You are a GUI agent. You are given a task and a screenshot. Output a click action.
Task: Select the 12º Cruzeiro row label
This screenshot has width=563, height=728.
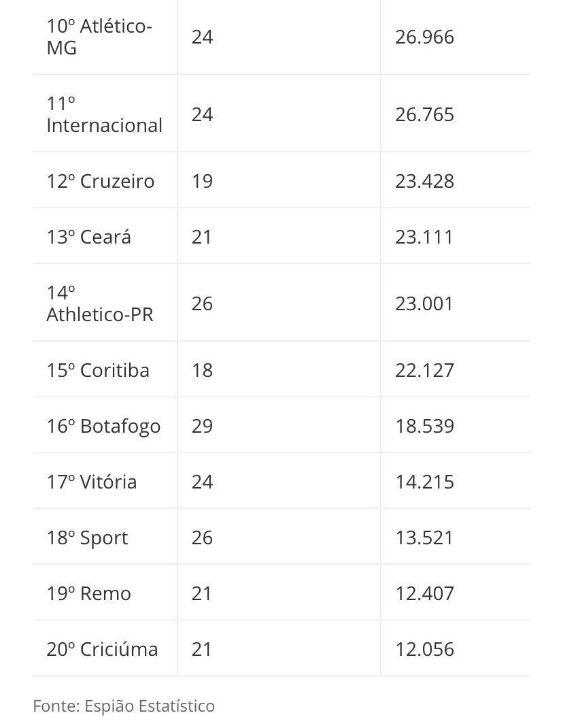click(x=100, y=181)
